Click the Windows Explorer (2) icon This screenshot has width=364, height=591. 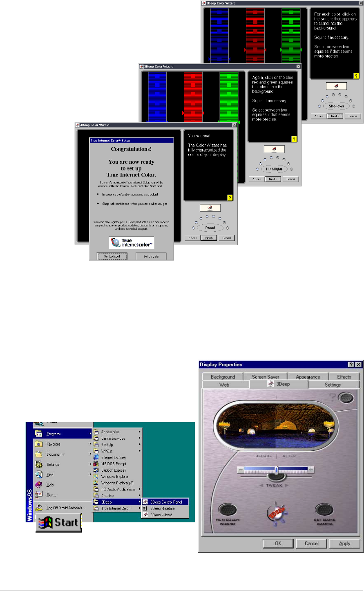[x=96, y=483]
